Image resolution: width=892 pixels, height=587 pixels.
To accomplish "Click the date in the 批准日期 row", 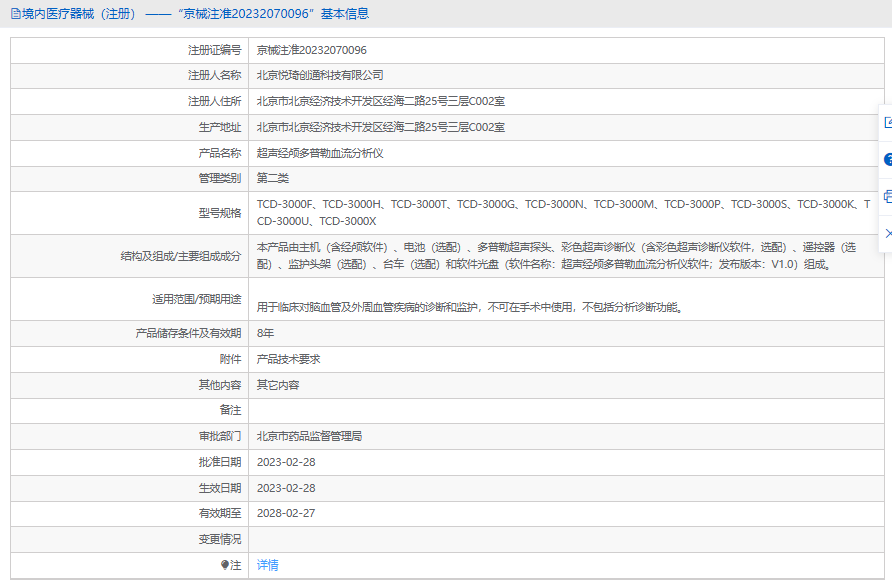I will coord(286,462).
